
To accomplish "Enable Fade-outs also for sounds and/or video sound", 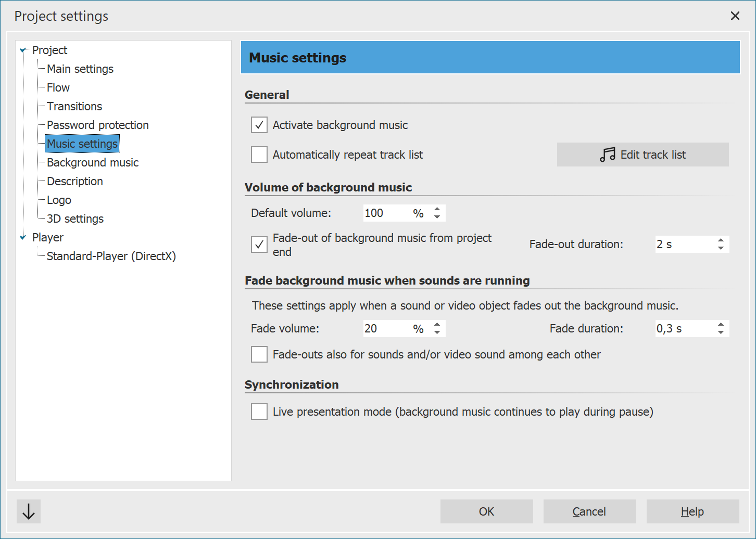I will pyautogui.click(x=259, y=354).
